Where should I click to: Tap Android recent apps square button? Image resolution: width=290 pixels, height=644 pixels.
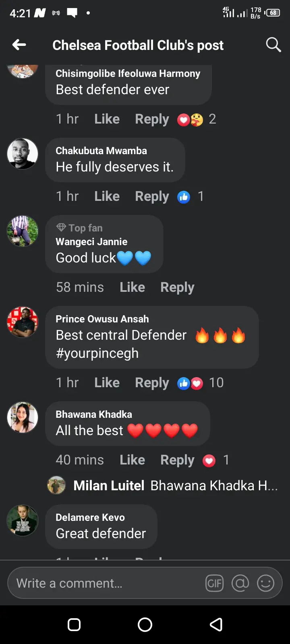tap(74, 625)
